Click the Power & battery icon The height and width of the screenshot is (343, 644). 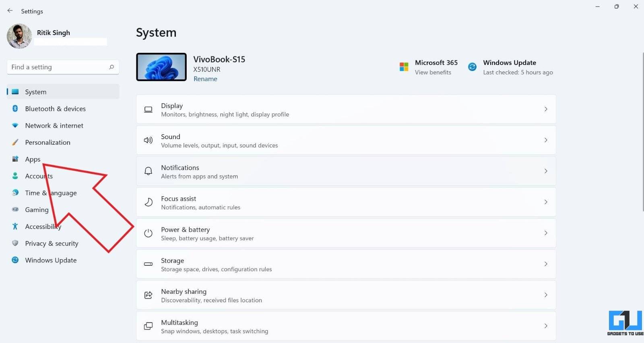[148, 233]
